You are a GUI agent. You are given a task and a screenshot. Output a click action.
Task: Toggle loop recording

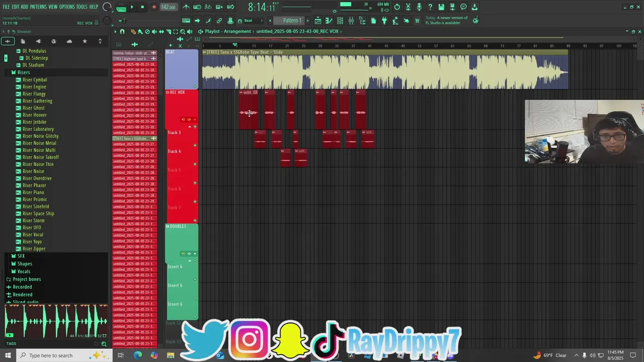pos(230,7)
